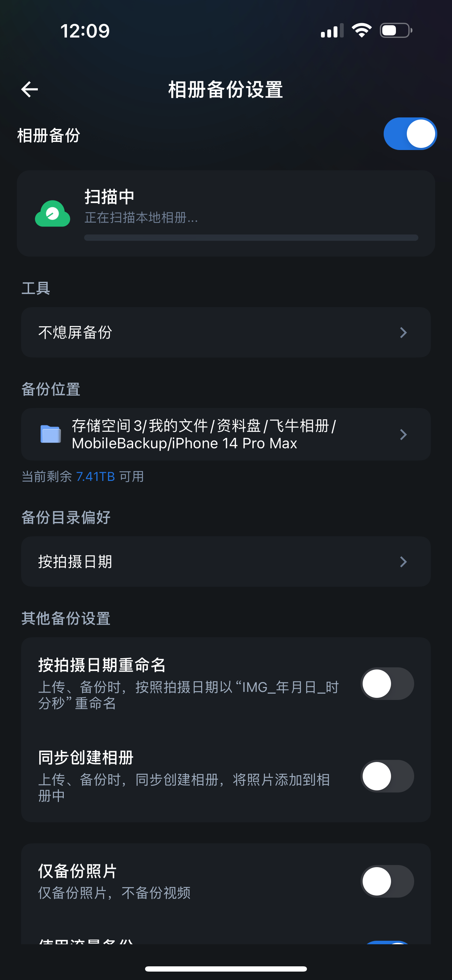Toggle 仅备份照片 switch on
This screenshot has height=980, width=452.
click(x=387, y=881)
